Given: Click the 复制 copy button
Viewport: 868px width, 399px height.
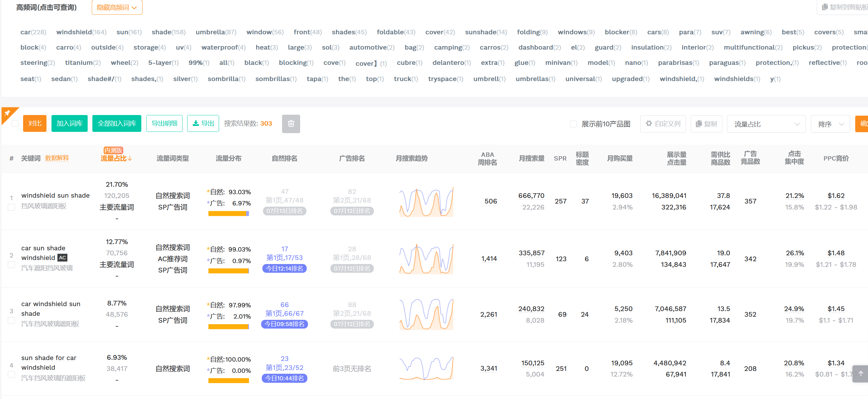Looking at the screenshot, I should click(706, 123).
